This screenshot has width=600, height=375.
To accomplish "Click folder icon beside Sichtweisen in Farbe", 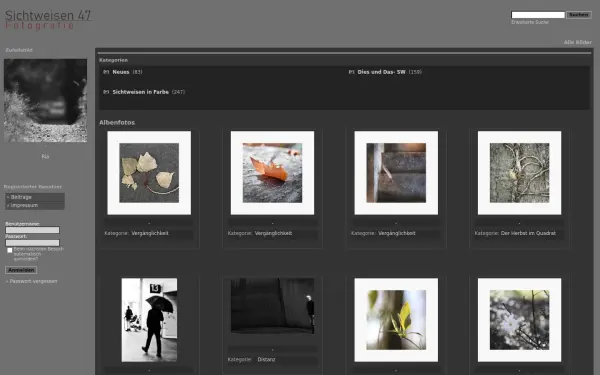I will point(106,92).
